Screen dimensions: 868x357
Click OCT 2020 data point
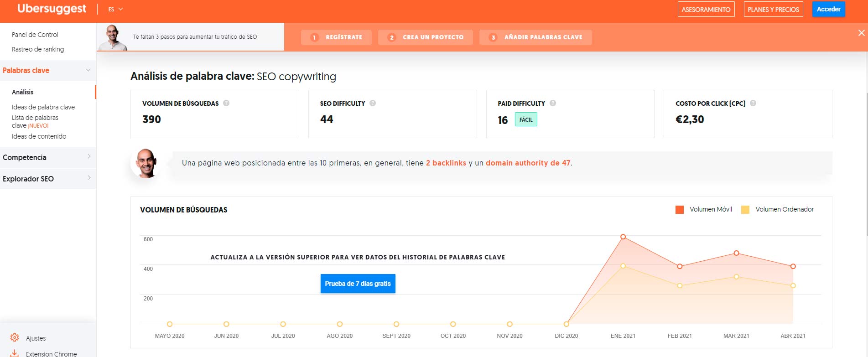pyautogui.click(x=453, y=324)
